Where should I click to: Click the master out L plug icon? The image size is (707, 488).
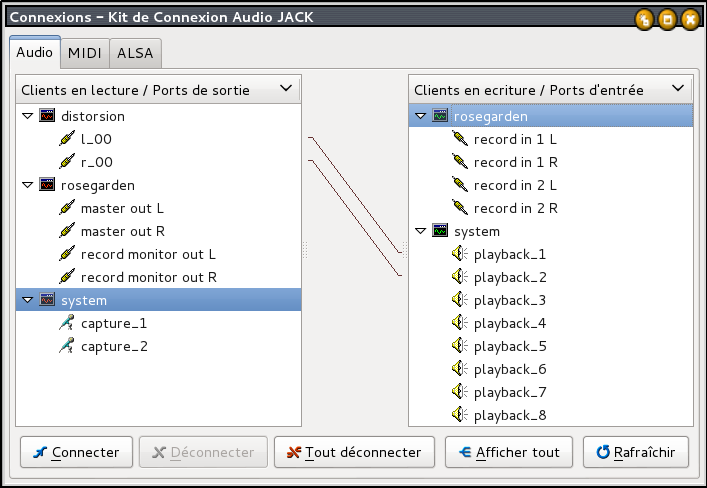point(67,208)
